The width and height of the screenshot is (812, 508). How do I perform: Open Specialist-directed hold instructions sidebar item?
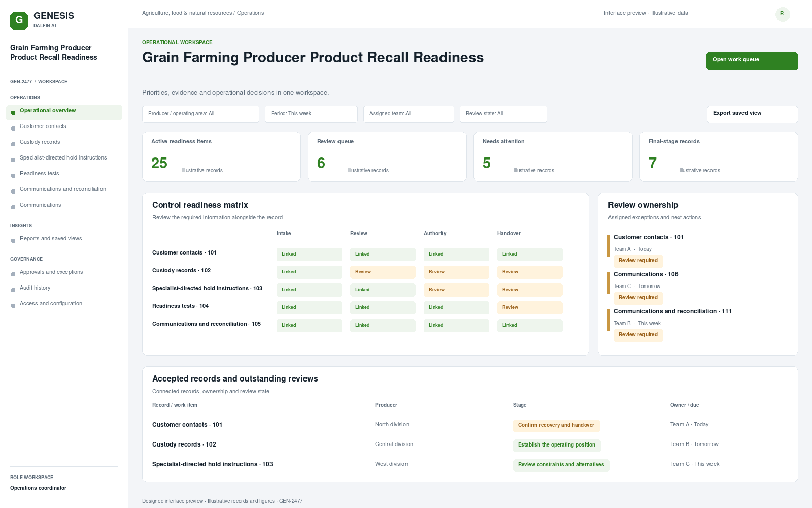64,158
